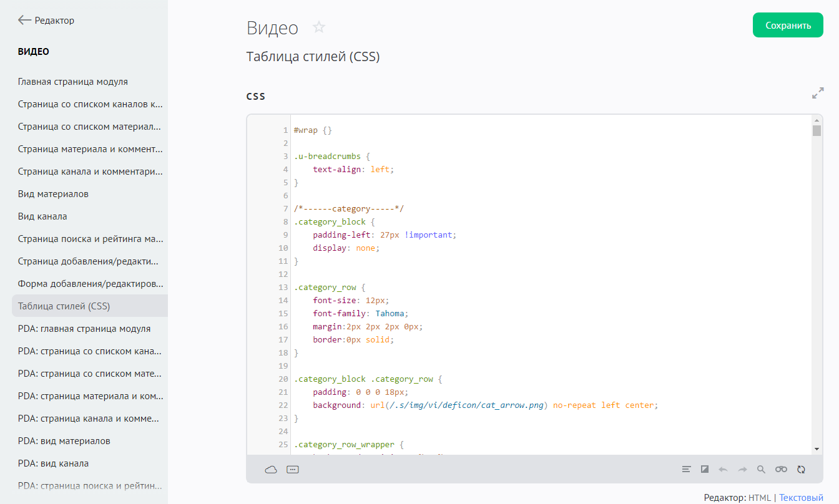
Task: Mark the Видео page with the star
Action: (319, 27)
